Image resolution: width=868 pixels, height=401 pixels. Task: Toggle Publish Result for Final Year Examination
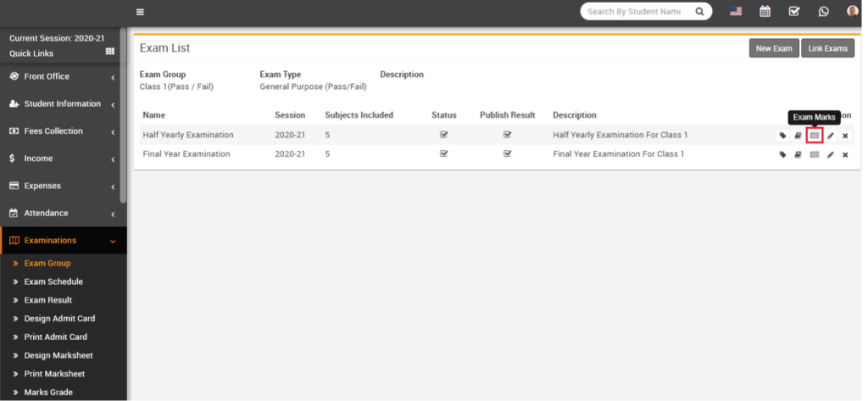pyautogui.click(x=507, y=153)
